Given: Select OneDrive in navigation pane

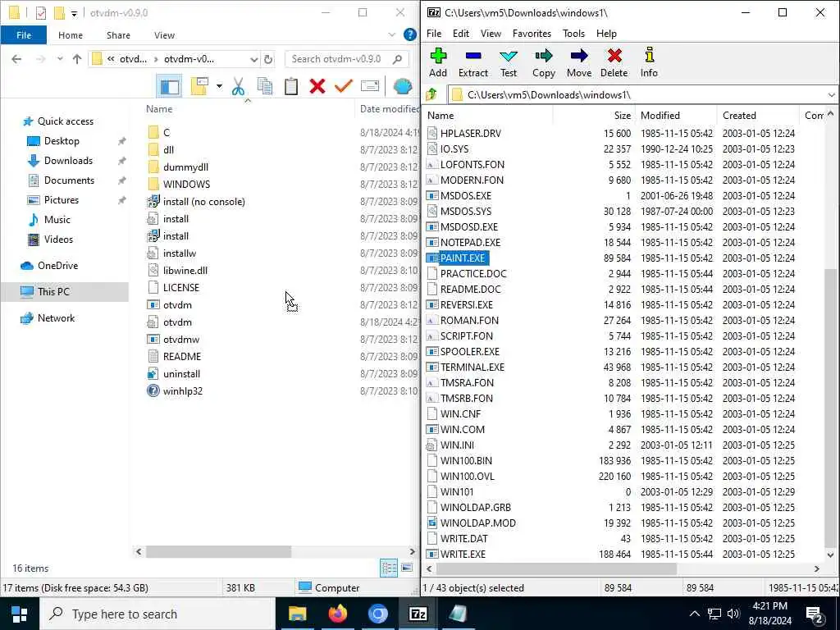Looking at the screenshot, I should (x=57, y=265).
